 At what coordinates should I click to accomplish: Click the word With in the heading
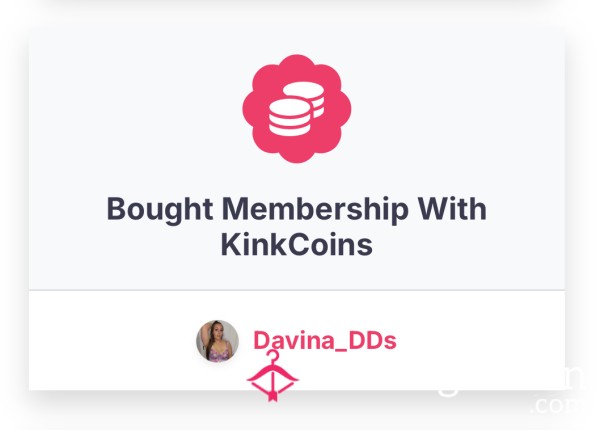pyautogui.click(x=452, y=209)
